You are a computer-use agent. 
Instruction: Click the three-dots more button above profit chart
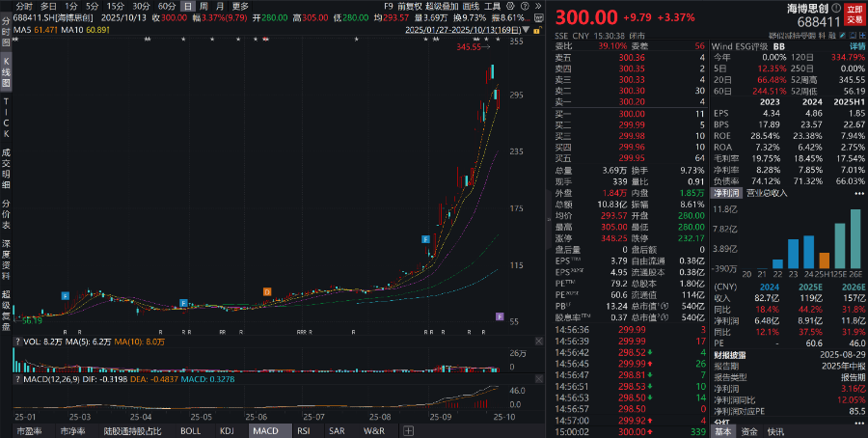(857, 193)
